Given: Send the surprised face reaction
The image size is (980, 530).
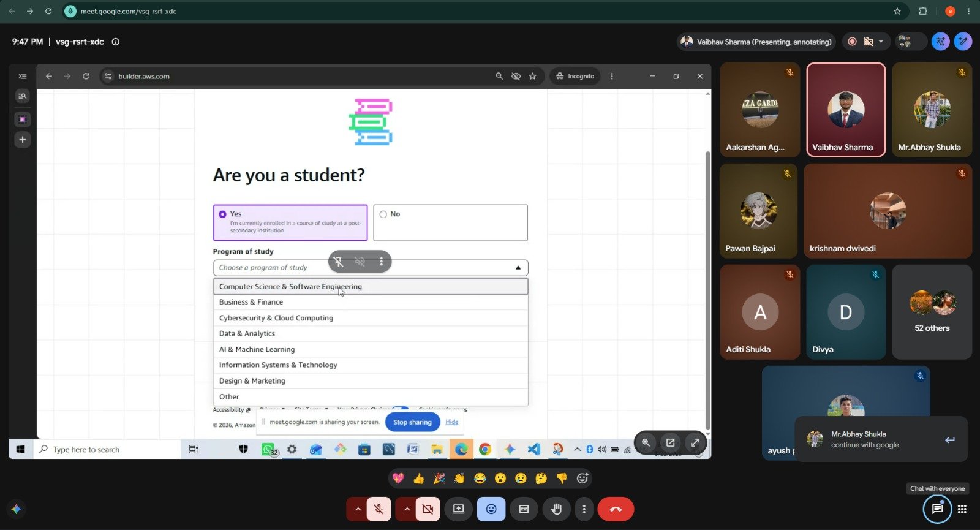Looking at the screenshot, I should [500, 479].
